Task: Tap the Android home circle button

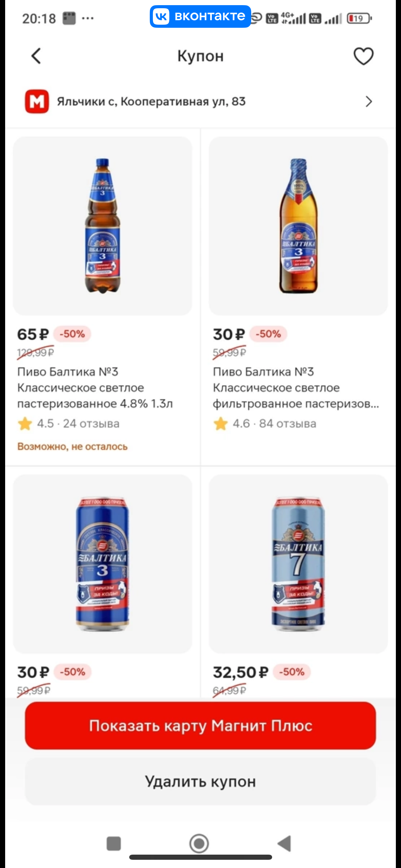Action: click(x=199, y=844)
